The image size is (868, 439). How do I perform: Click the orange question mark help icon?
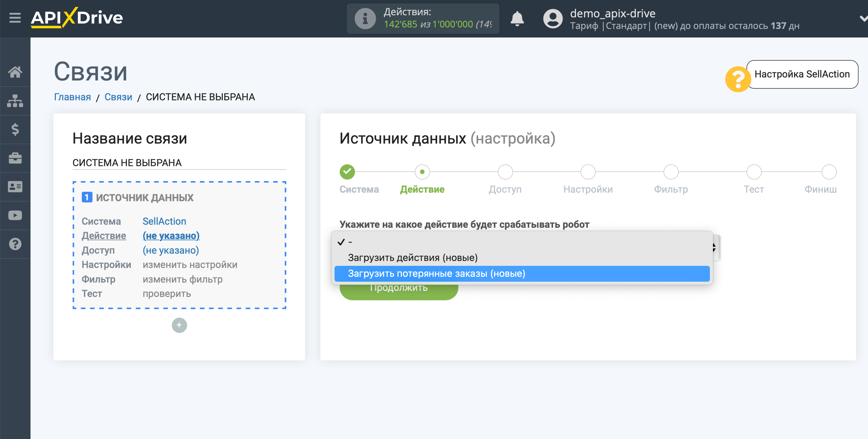[738, 80]
